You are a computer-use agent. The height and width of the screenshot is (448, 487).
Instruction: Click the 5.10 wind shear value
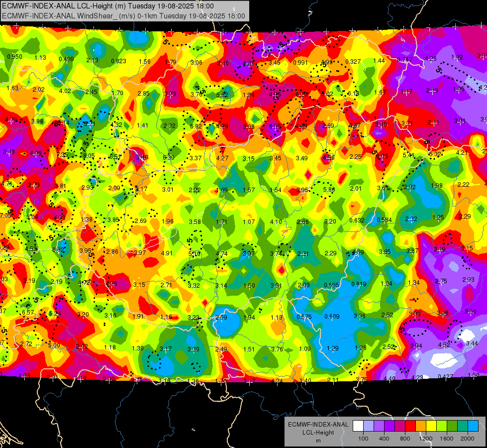(195, 254)
